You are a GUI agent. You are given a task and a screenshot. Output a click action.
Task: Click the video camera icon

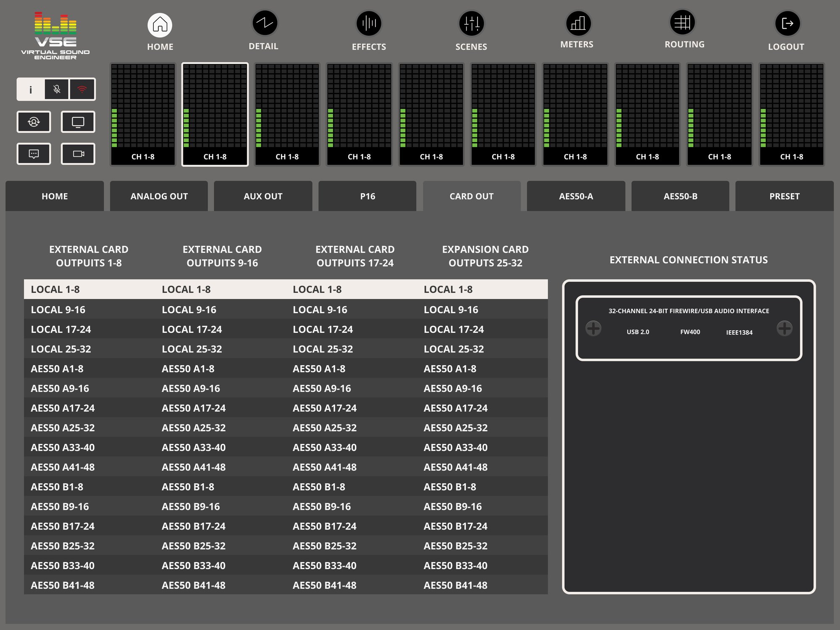(78, 154)
